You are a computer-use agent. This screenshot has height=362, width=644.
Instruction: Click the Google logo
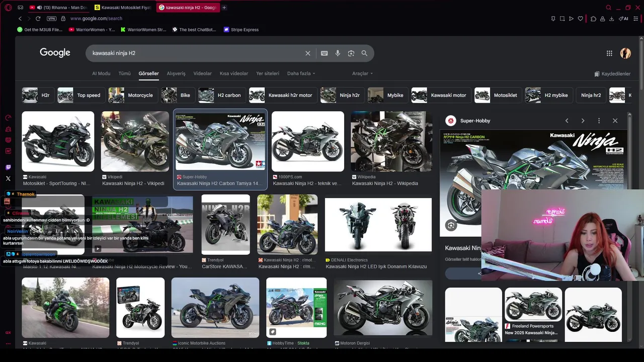pyautogui.click(x=55, y=53)
